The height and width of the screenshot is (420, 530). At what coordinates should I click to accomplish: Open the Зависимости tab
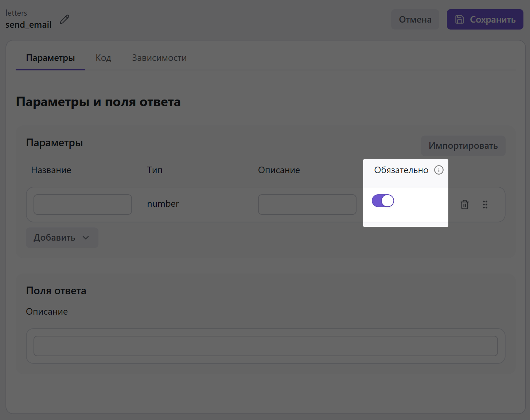[x=159, y=58]
